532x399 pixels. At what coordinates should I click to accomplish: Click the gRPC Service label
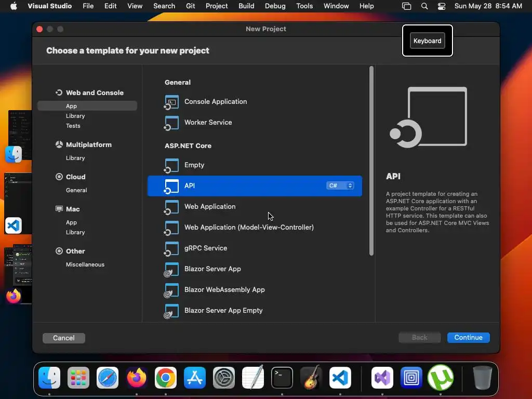[x=206, y=248]
